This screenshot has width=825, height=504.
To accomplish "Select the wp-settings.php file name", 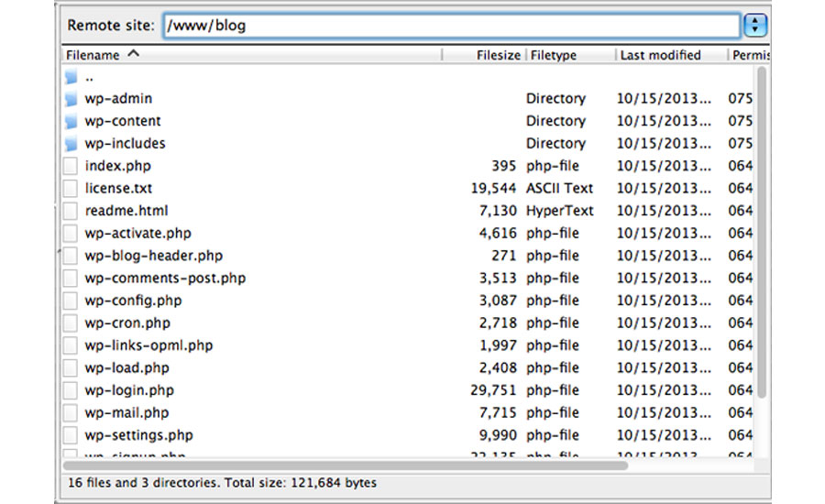I will tap(139, 435).
